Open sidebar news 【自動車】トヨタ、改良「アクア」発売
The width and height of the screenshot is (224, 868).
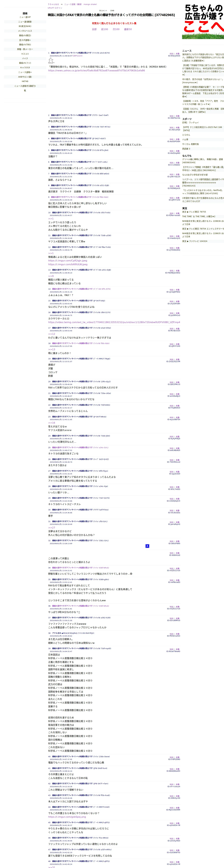(x=203, y=102)
